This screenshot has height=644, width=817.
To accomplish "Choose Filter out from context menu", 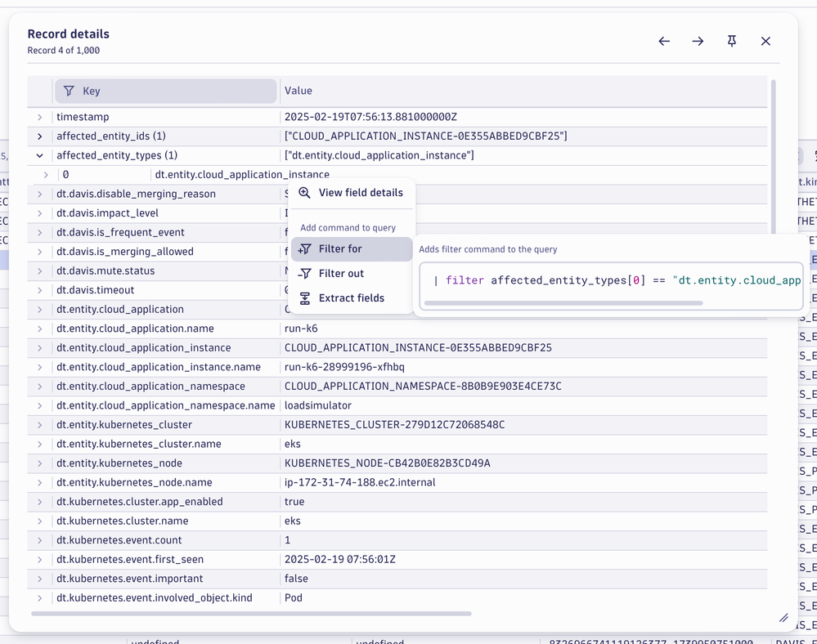I will 341,274.
